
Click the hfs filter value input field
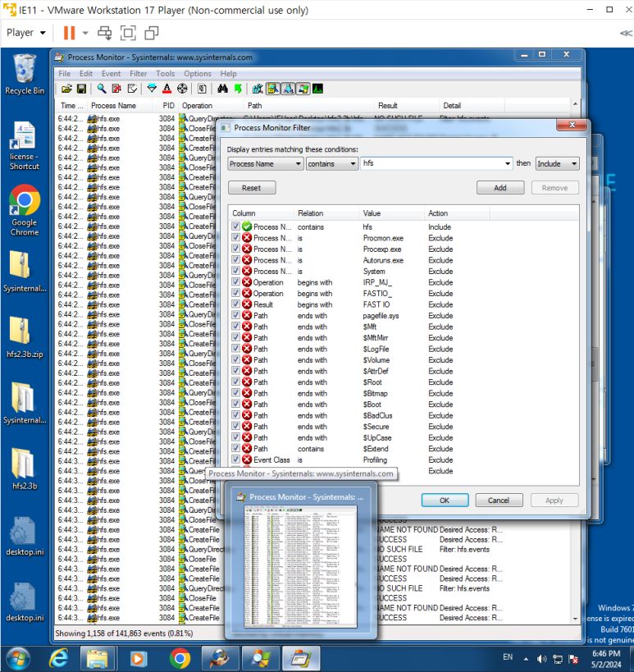coord(431,164)
